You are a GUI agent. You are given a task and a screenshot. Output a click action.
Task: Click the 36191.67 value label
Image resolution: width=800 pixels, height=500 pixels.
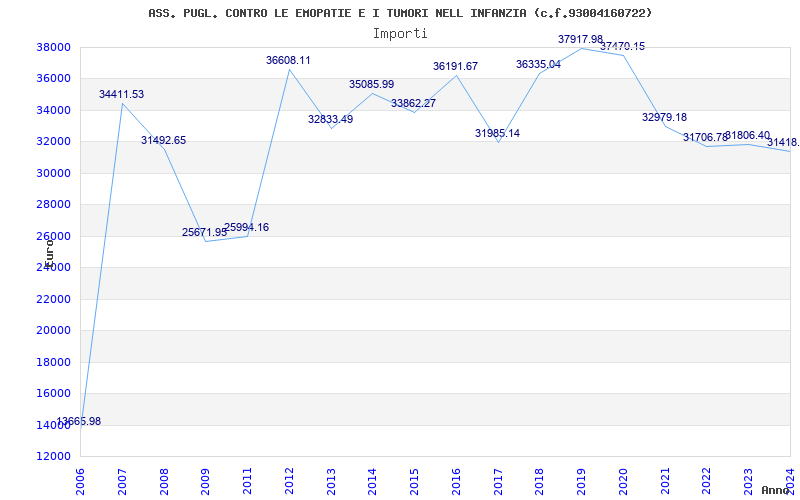point(456,66)
